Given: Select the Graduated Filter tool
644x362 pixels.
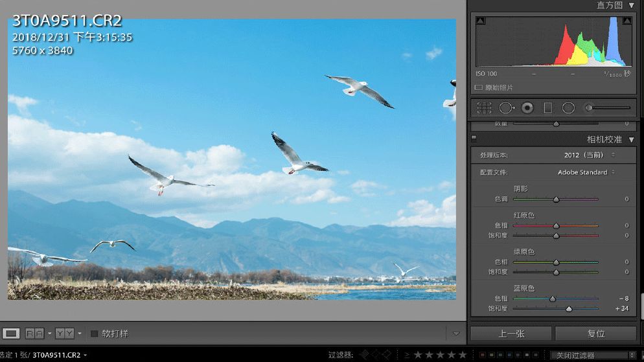Looking at the screenshot, I should (547, 107).
